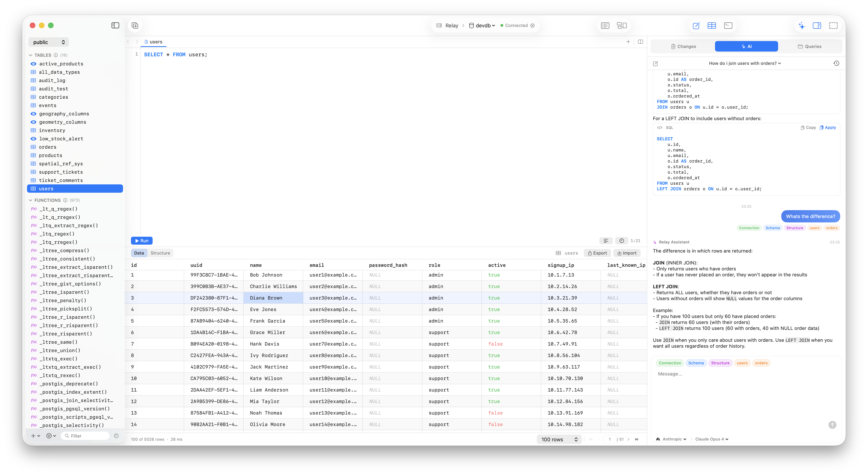This screenshot has width=868, height=475.
Task: Run the current SQL query
Action: pos(142,240)
